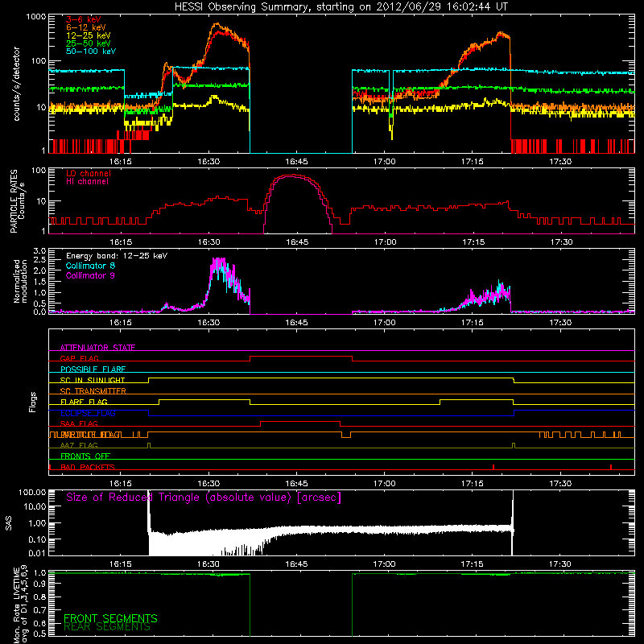
Task: Click the '0.01' tick on SAS axis
Action: click(37, 553)
